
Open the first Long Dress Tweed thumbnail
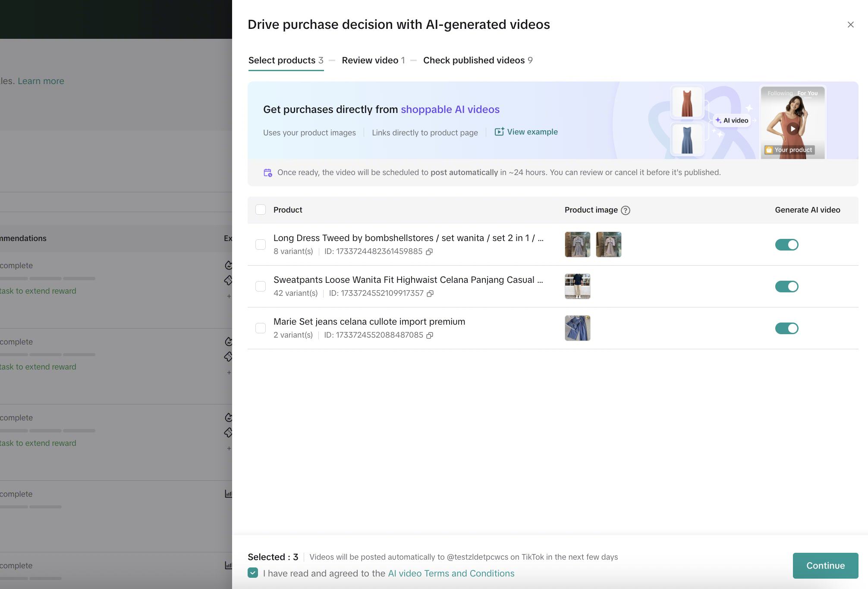point(577,244)
